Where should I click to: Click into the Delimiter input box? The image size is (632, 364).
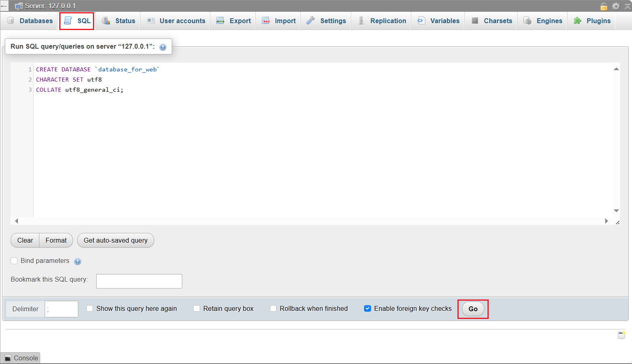(61, 309)
